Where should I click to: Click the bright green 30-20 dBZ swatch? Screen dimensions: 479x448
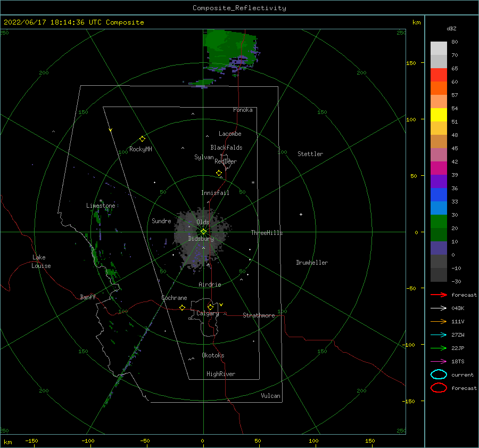(x=439, y=222)
